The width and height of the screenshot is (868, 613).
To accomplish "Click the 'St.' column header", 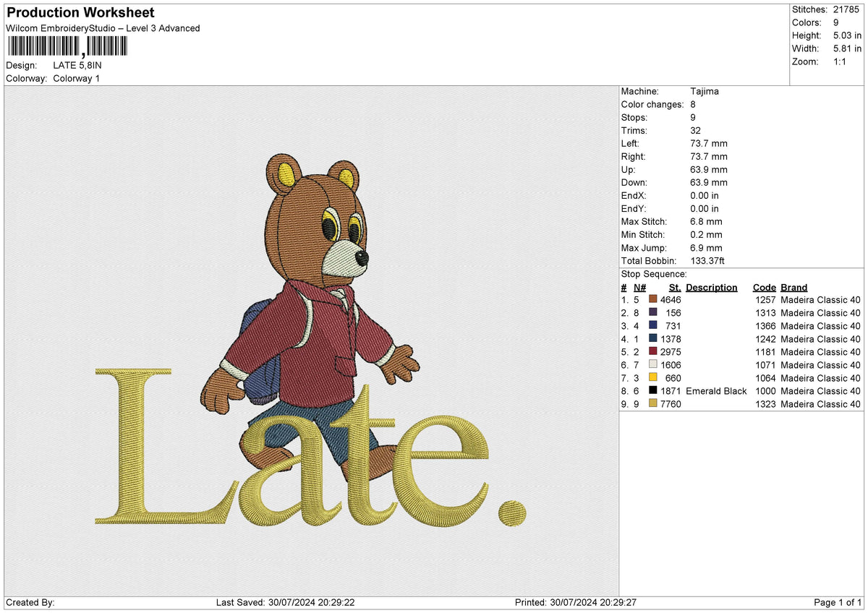I will (x=675, y=287).
